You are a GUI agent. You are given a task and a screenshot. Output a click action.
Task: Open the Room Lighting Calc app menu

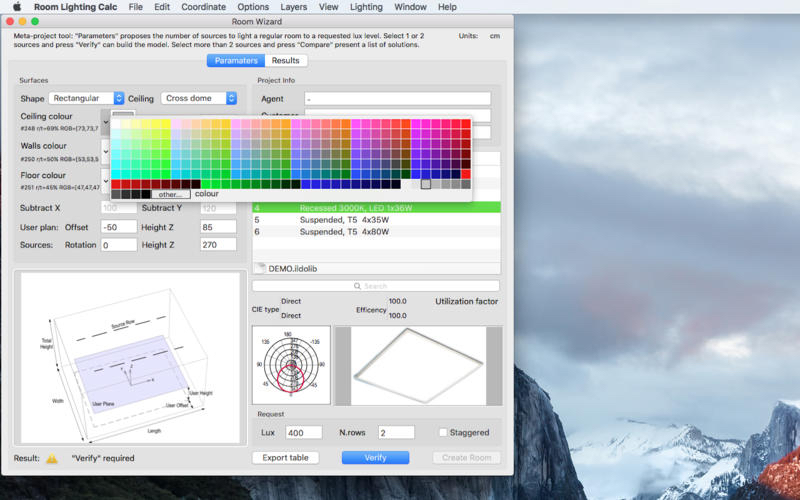(x=75, y=7)
